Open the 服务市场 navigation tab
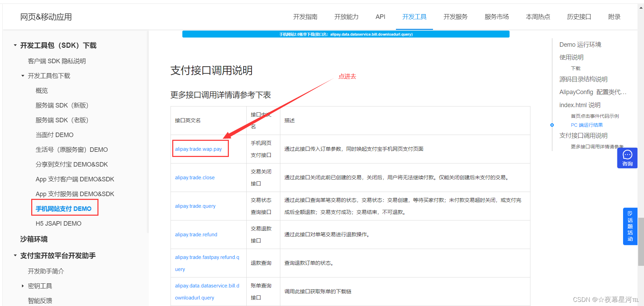This screenshot has height=306, width=644. 496,17
